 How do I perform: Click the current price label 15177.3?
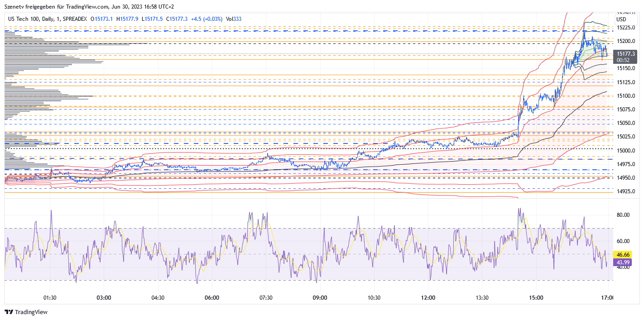[627, 53]
